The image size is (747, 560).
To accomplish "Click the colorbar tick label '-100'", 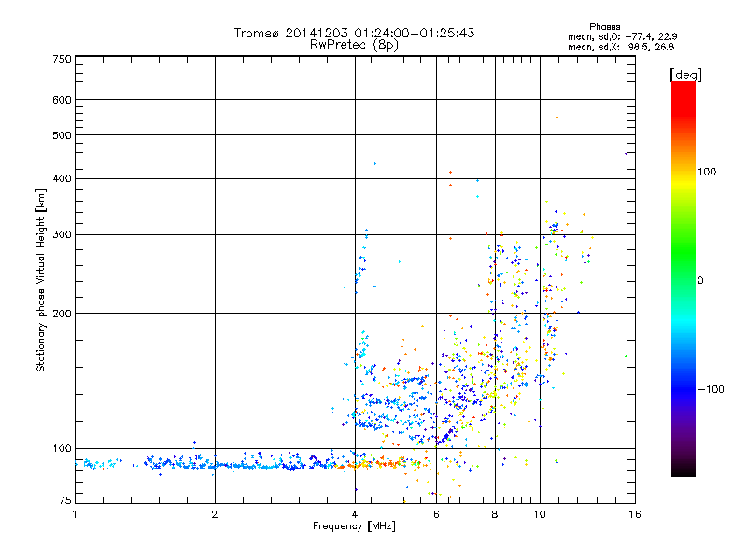I will coord(711,389).
